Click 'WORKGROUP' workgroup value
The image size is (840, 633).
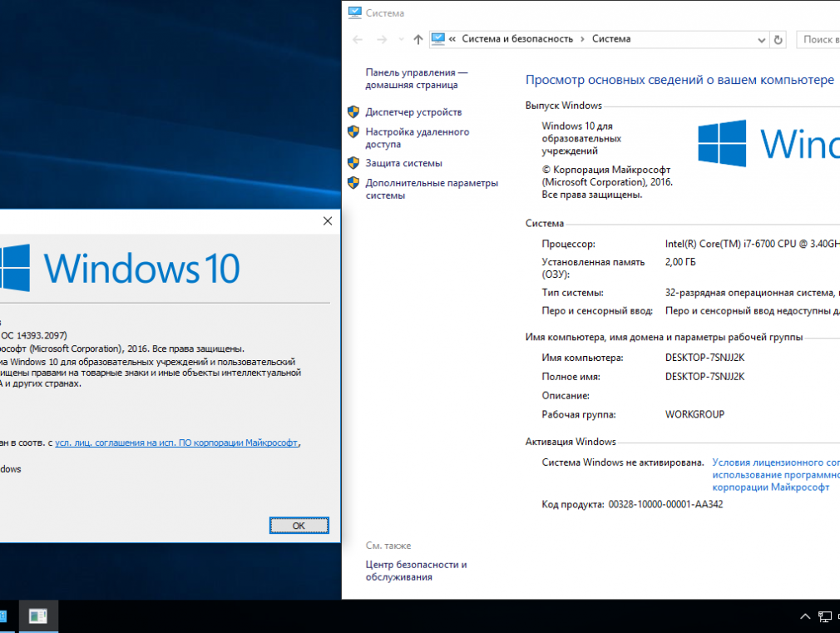pyautogui.click(x=694, y=414)
